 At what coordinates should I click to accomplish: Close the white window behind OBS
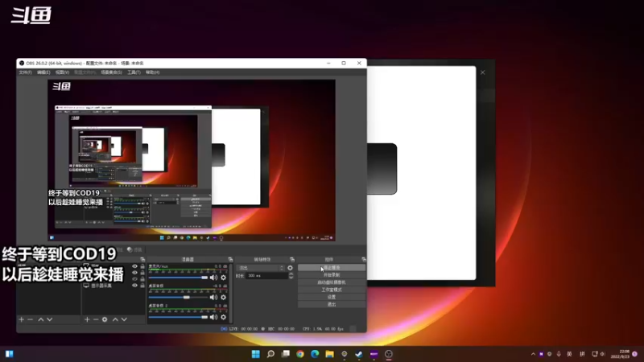click(482, 72)
